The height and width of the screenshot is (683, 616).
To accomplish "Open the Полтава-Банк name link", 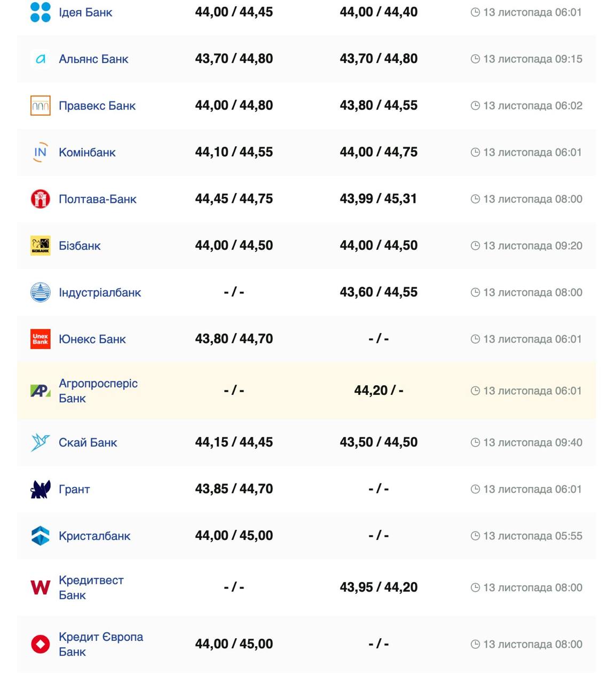I will pyautogui.click(x=98, y=199).
